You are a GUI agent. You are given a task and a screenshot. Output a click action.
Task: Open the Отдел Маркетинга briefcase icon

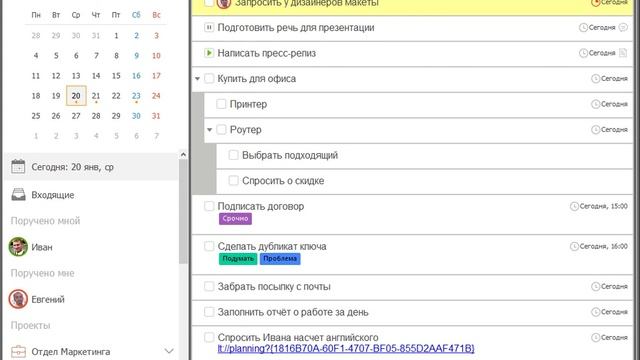18,351
